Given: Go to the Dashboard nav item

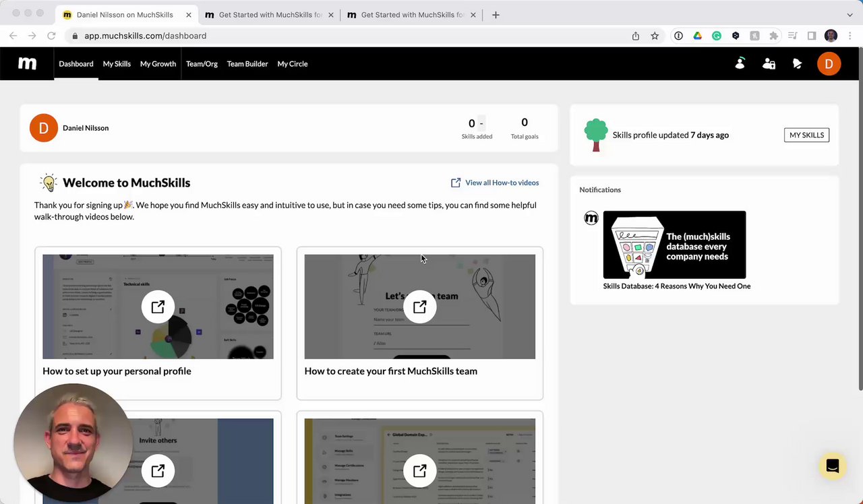Looking at the screenshot, I should click(76, 64).
